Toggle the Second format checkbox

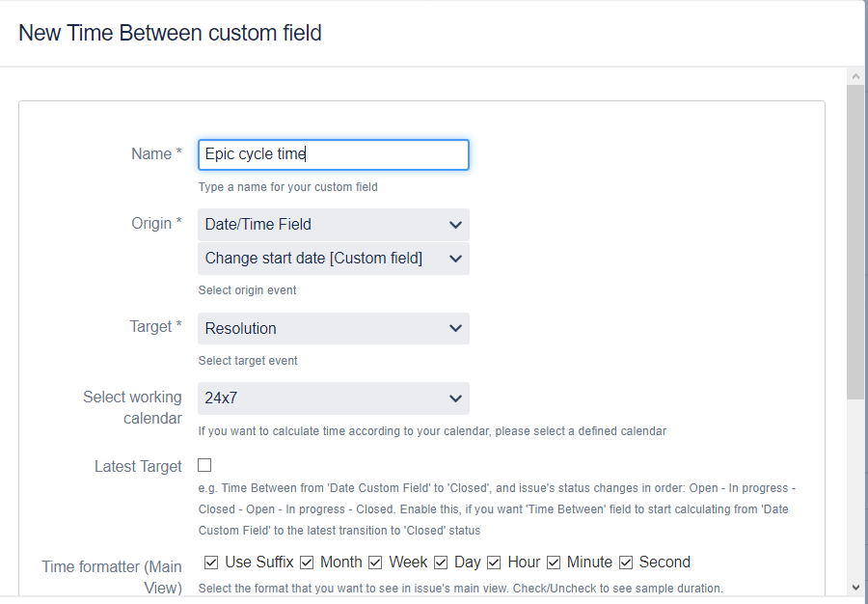point(627,563)
